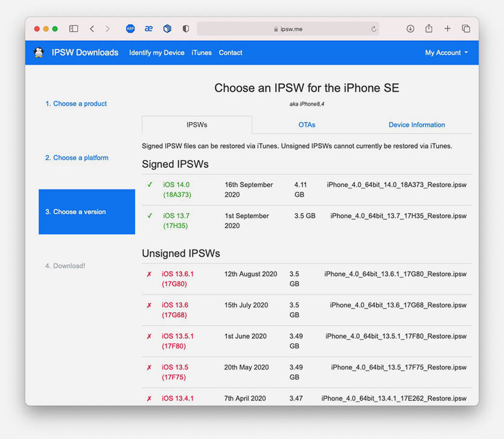504x439 pixels.
Task: Toggle the Safari sidebar
Action: tap(74, 28)
